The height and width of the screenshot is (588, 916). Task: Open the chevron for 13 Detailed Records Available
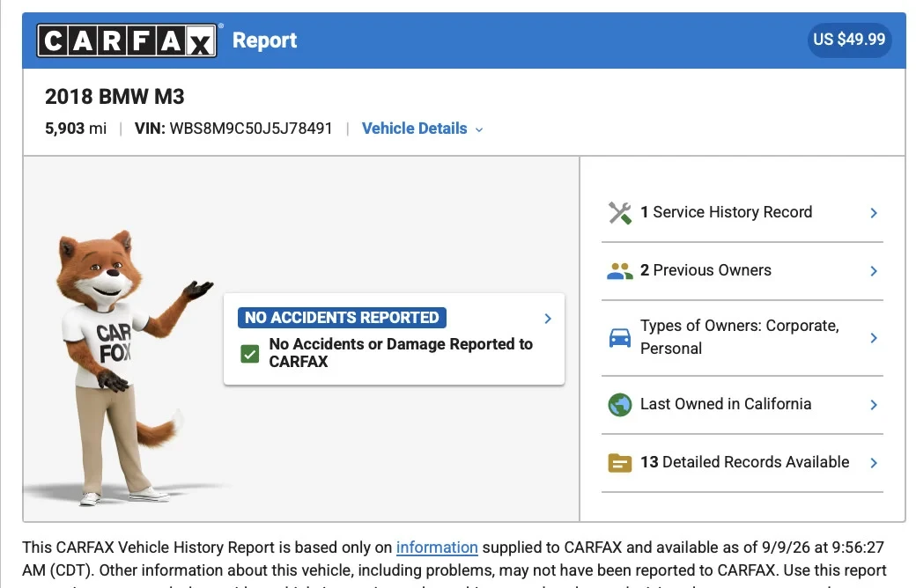coord(874,463)
